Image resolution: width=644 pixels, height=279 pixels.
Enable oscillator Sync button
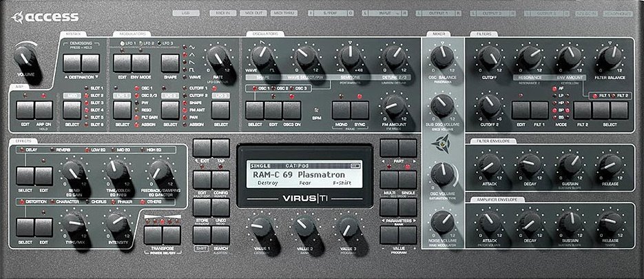359,109
